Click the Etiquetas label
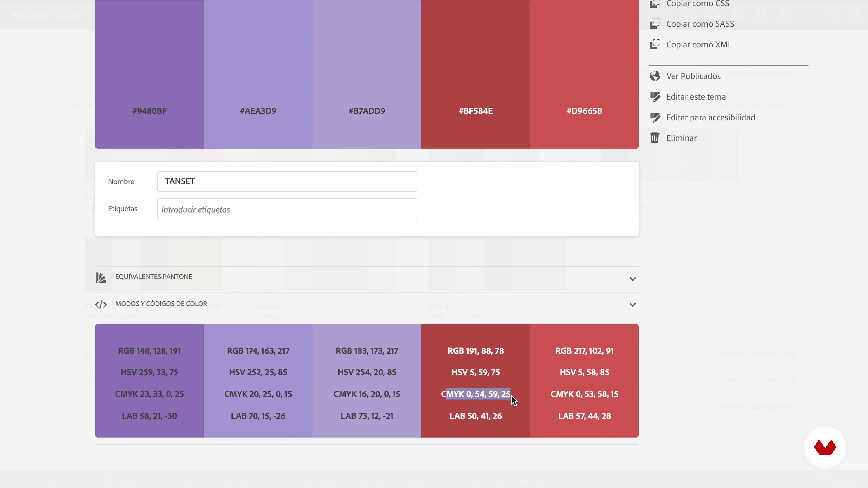 122,209
